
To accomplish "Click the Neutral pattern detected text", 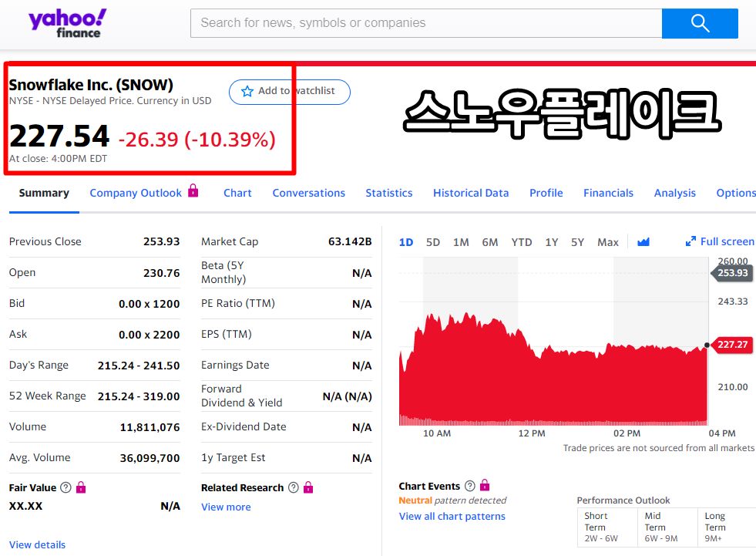I will pos(452,500).
